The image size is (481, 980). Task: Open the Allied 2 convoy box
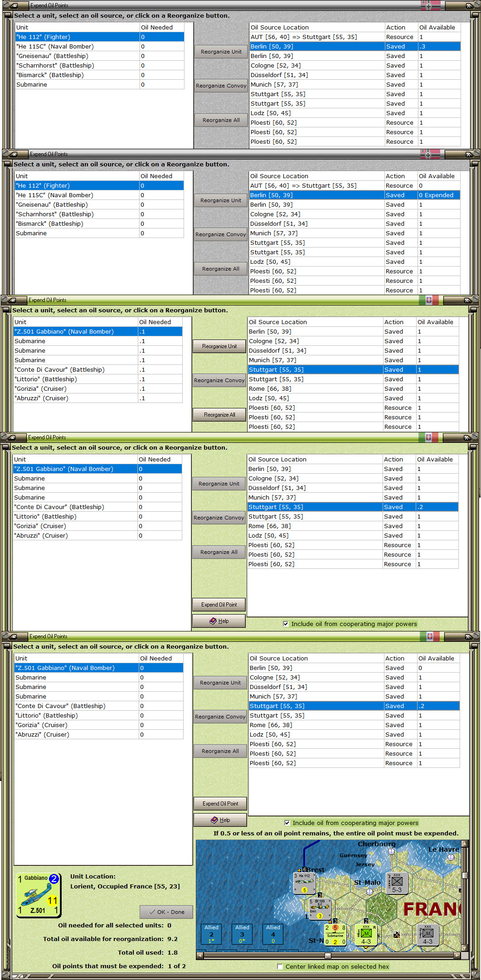point(211,934)
